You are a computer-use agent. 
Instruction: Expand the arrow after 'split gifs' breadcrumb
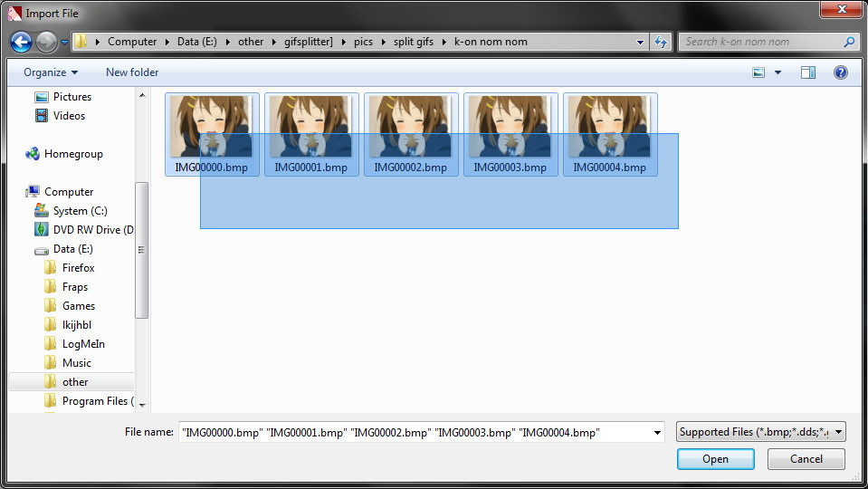[x=444, y=42]
